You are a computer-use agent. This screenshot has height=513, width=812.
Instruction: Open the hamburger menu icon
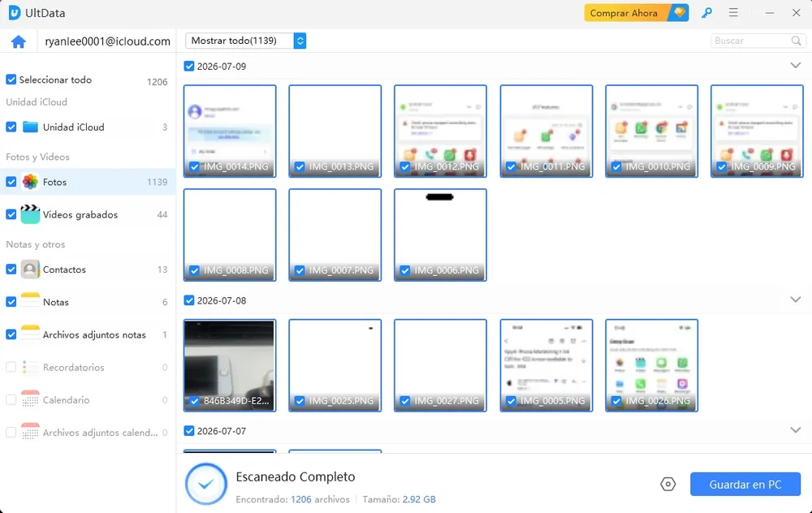(x=733, y=12)
